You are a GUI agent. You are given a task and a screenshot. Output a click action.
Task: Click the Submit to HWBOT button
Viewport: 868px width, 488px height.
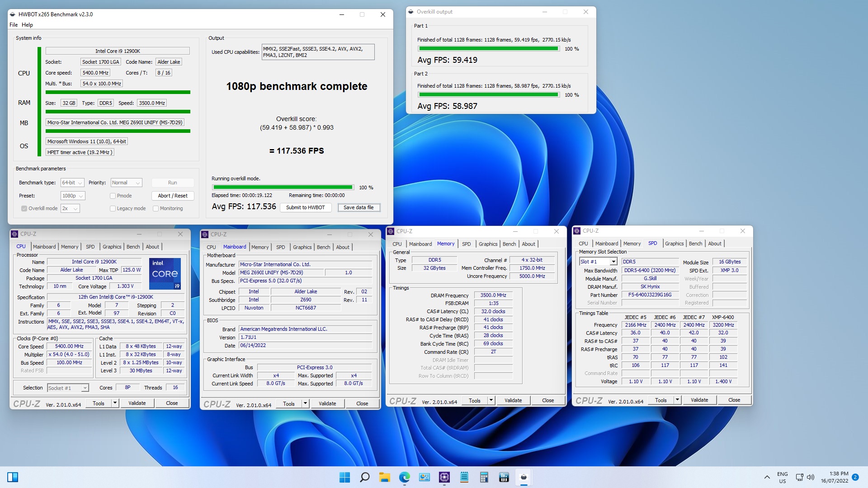click(x=305, y=207)
